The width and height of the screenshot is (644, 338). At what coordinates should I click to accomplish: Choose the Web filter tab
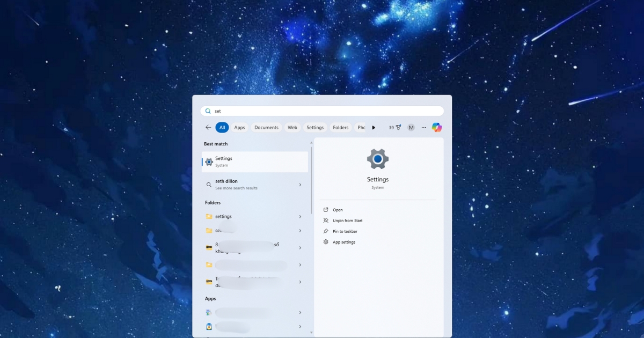point(292,128)
